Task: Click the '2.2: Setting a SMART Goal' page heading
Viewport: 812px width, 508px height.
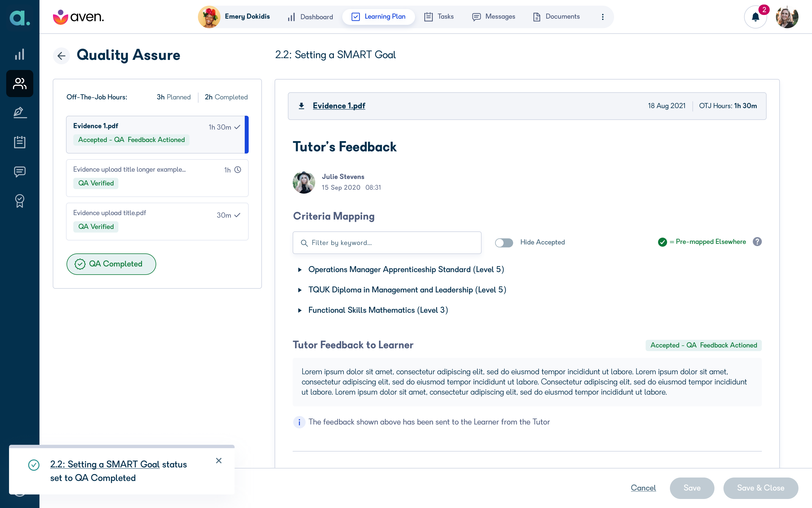Action: [x=335, y=55]
